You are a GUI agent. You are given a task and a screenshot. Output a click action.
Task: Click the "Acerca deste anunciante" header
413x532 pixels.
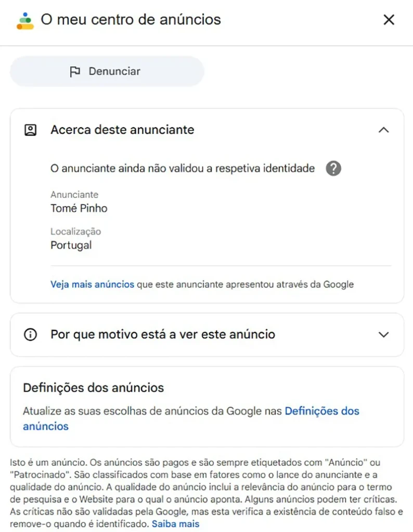[122, 130]
